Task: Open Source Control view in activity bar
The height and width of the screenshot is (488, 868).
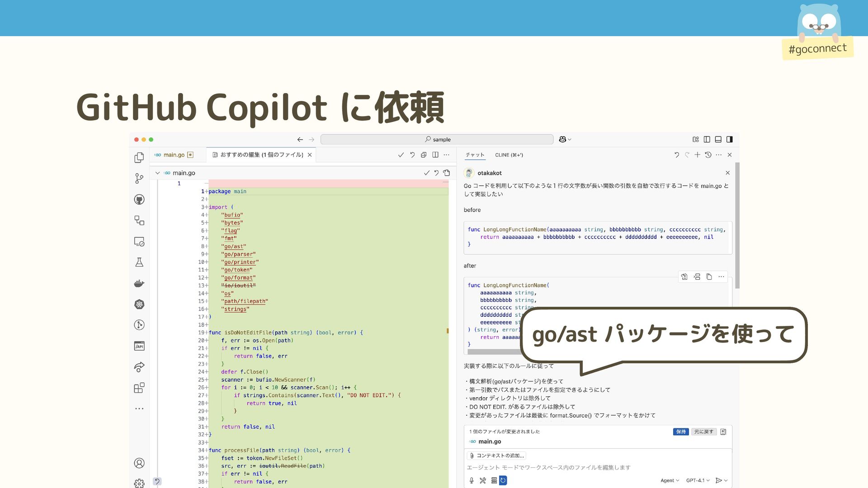Action: point(139,178)
